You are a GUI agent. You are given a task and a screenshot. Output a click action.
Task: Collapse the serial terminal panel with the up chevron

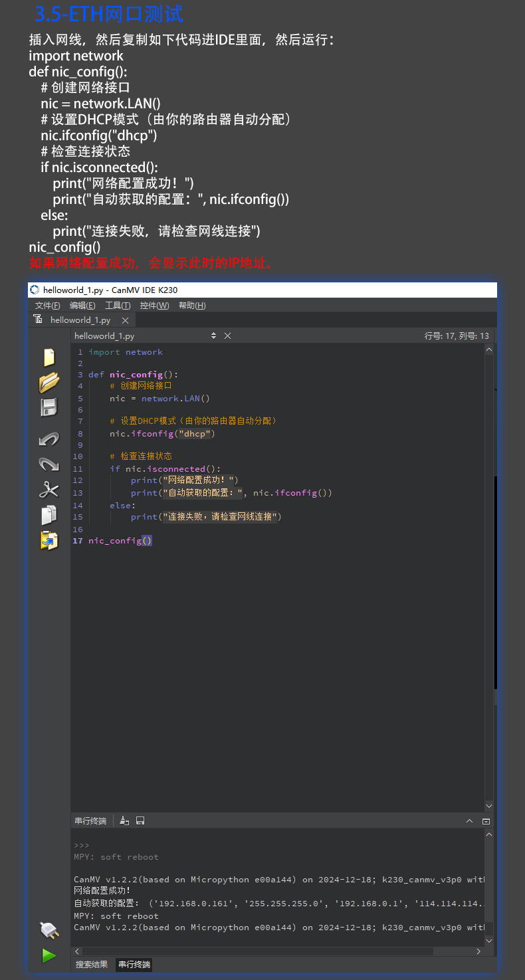coord(470,821)
